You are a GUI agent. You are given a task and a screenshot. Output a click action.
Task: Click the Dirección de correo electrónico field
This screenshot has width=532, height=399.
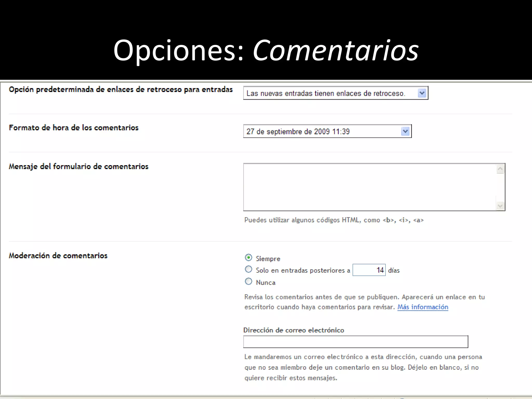coord(356,342)
